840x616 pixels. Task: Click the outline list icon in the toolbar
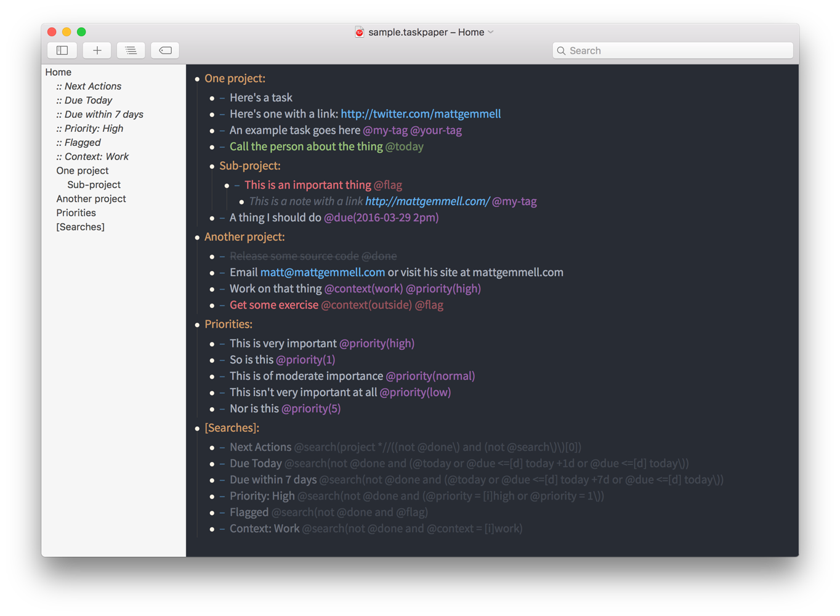[131, 50]
